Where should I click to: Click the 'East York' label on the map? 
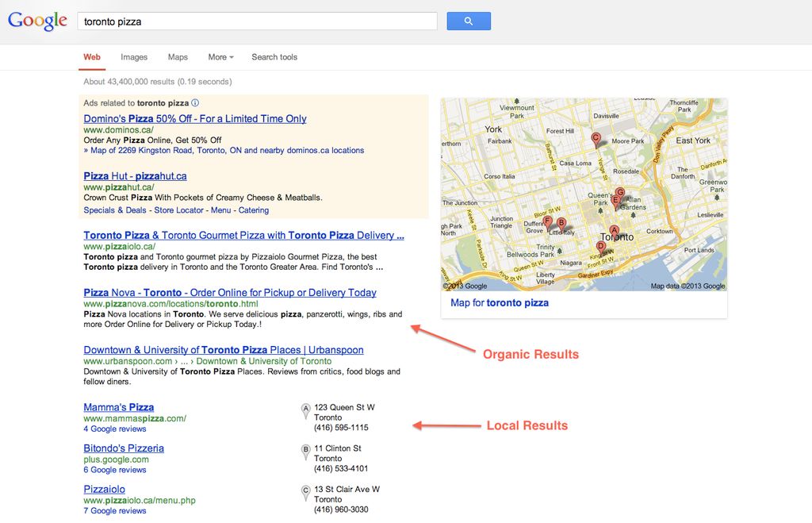pos(693,140)
